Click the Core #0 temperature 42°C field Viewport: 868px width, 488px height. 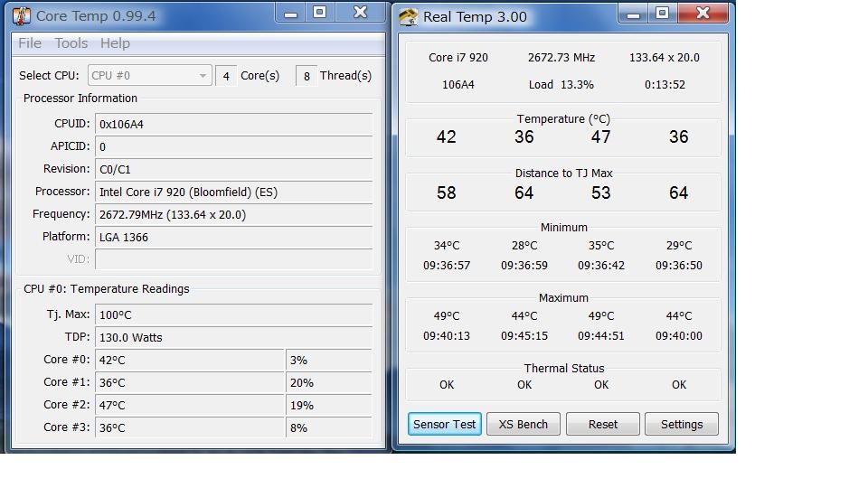(x=190, y=361)
